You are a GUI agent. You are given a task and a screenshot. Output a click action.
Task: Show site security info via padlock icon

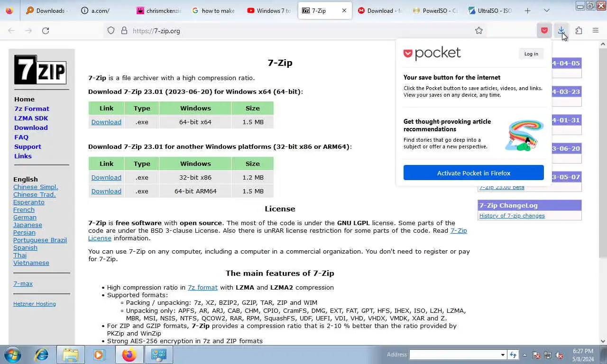pyautogui.click(x=124, y=30)
